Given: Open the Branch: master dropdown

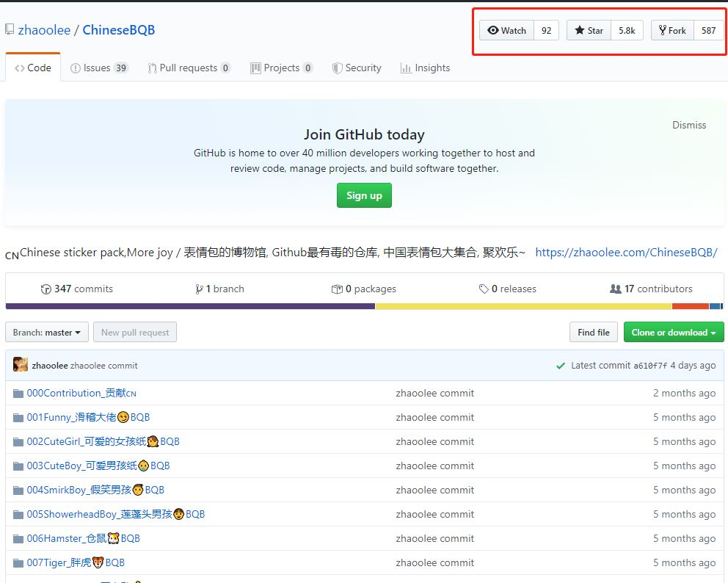Looking at the screenshot, I should coord(47,333).
